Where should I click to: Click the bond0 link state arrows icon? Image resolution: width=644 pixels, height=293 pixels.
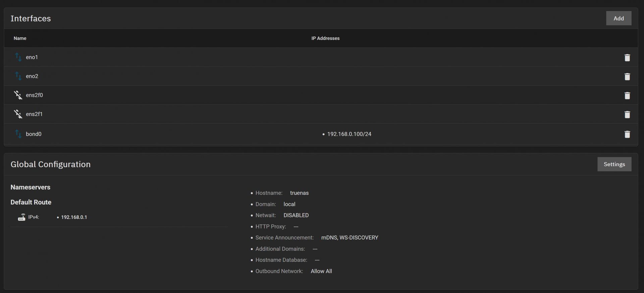tap(18, 134)
